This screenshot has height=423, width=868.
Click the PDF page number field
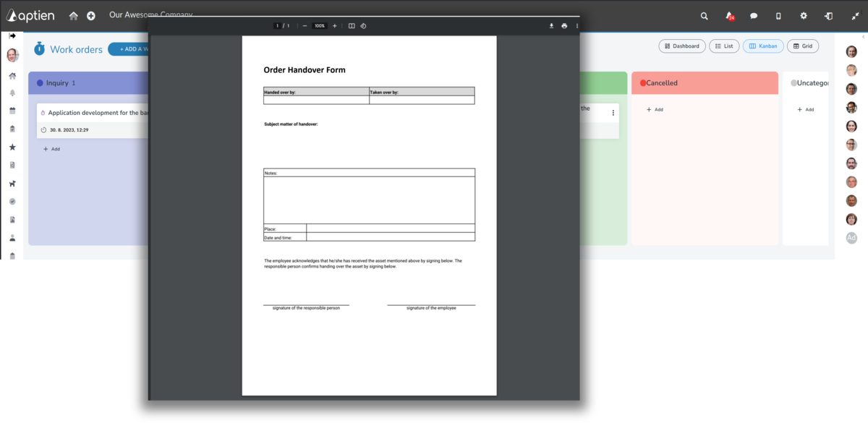point(277,26)
